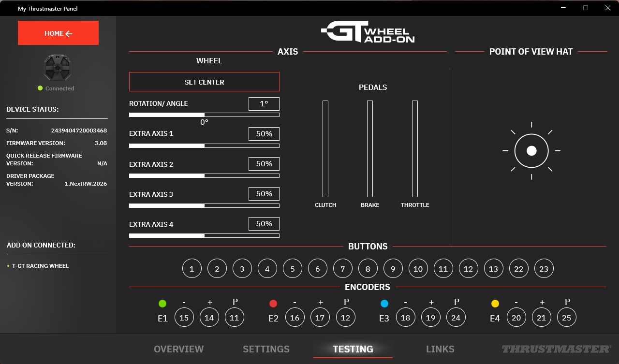Click the blue E3 encoder indicator
Screen dimensions: 619x364
tap(384, 304)
